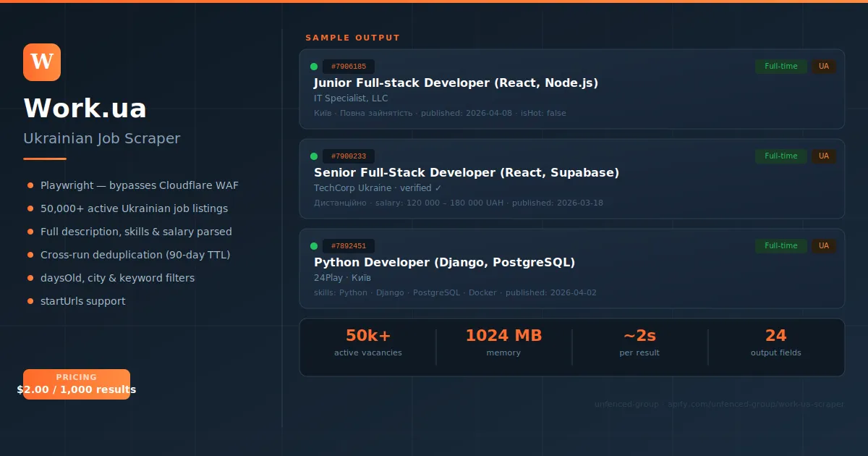Click the 1024 MB memory stat
This screenshot has height=456, width=868.
click(503, 343)
